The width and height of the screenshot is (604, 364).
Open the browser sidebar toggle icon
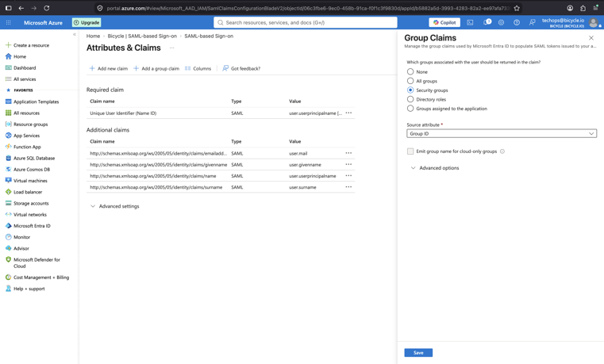[x=8, y=8]
